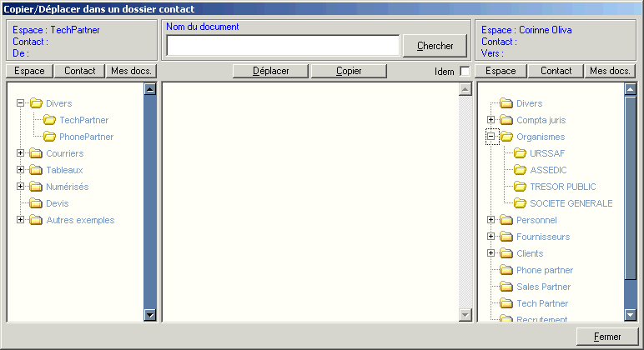Collapse the Organismes folder in right tree
Image resolution: width=644 pixels, height=350 pixels.
491,137
